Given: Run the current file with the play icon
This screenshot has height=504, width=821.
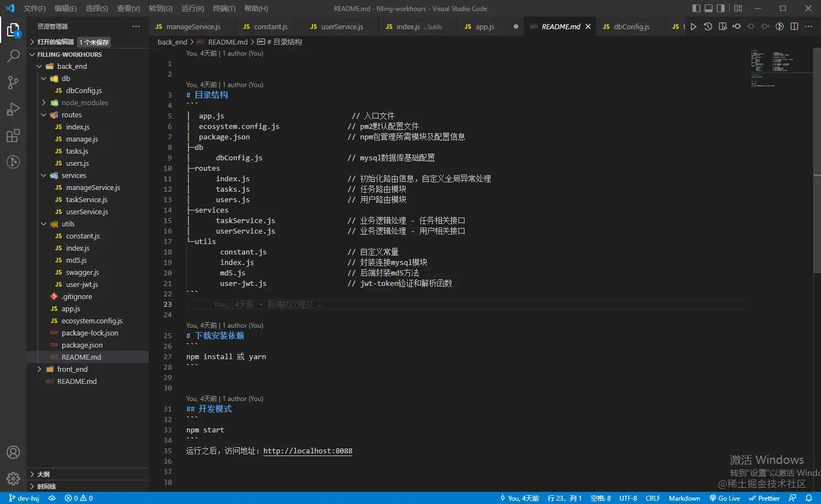Looking at the screenshot, I should click(x=693, y=26).
